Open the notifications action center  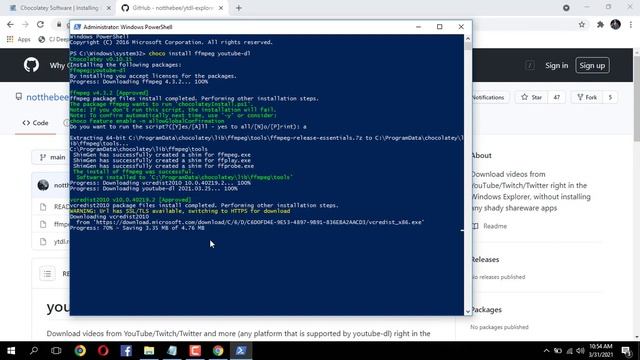(626, 351)
